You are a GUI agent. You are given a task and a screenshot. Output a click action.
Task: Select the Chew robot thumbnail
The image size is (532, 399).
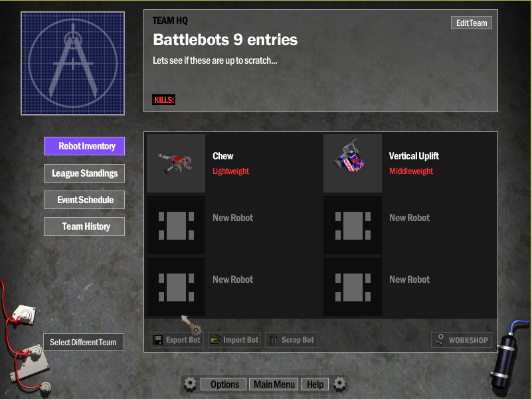click(x=176, y=163)
